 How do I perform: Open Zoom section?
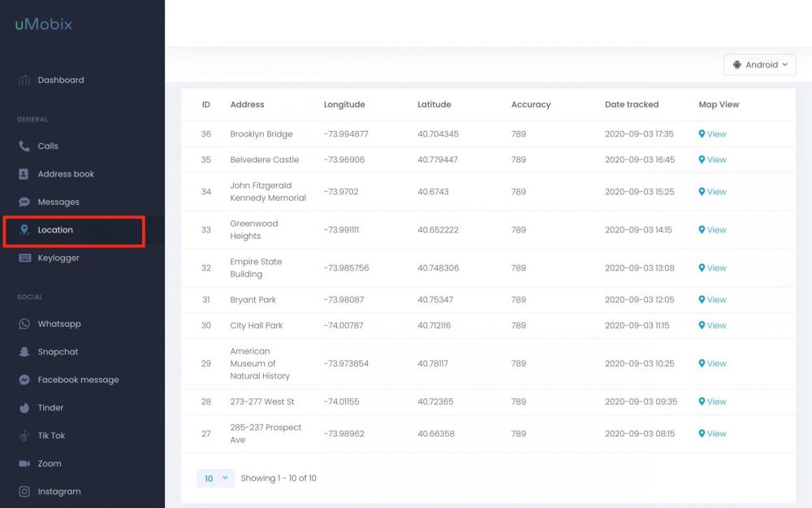tap(50, 463)
